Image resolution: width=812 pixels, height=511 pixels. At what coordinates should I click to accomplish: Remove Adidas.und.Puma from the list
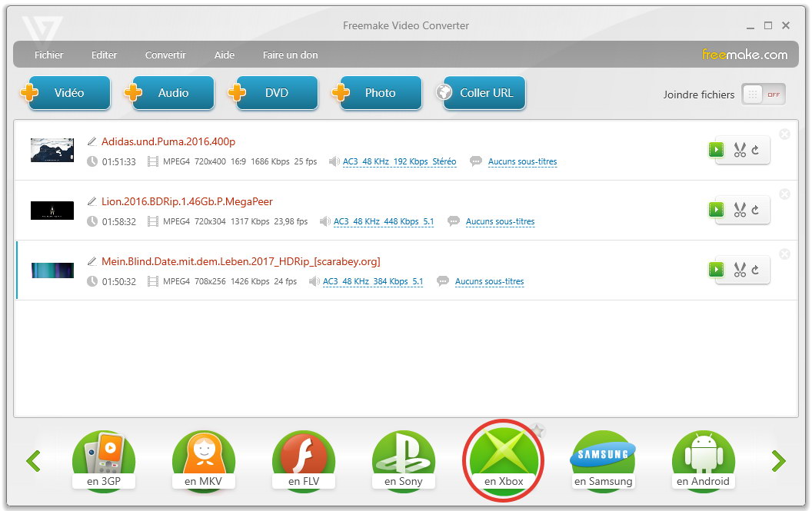click(785, 134)
